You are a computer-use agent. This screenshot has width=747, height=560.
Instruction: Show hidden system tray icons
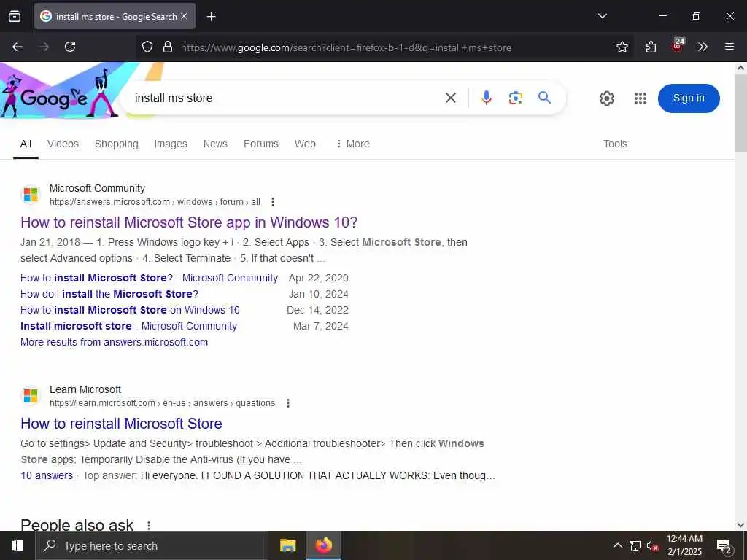[617, 545]
